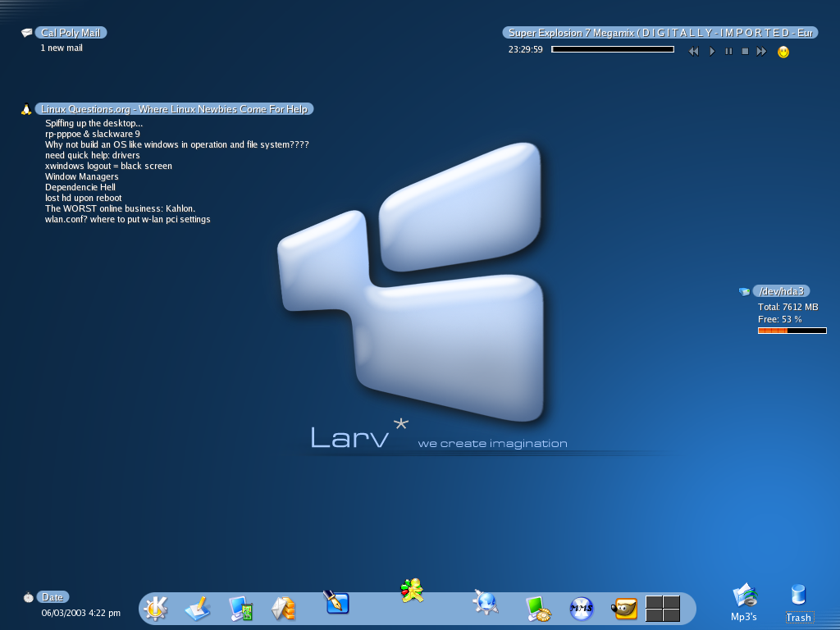Launch the XMMS player icon
This screenshot has width=840, height=630.
[582, 609]
